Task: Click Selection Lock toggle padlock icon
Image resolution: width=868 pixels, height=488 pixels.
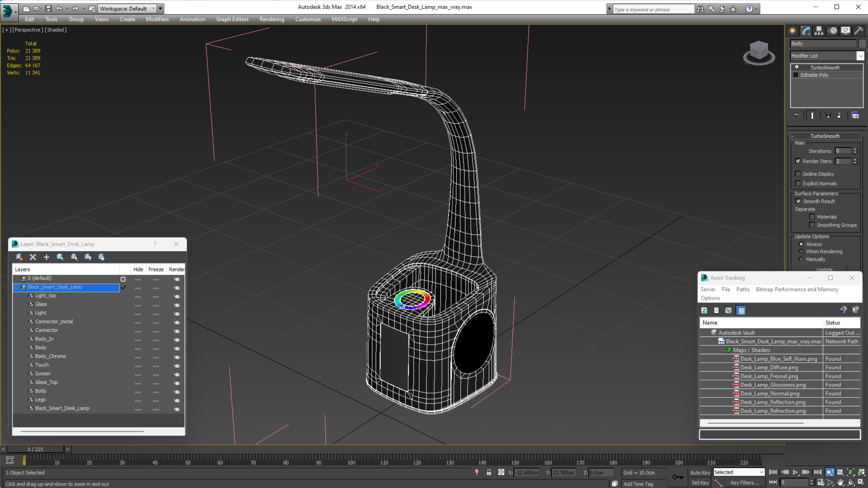Action: (489, 472)
